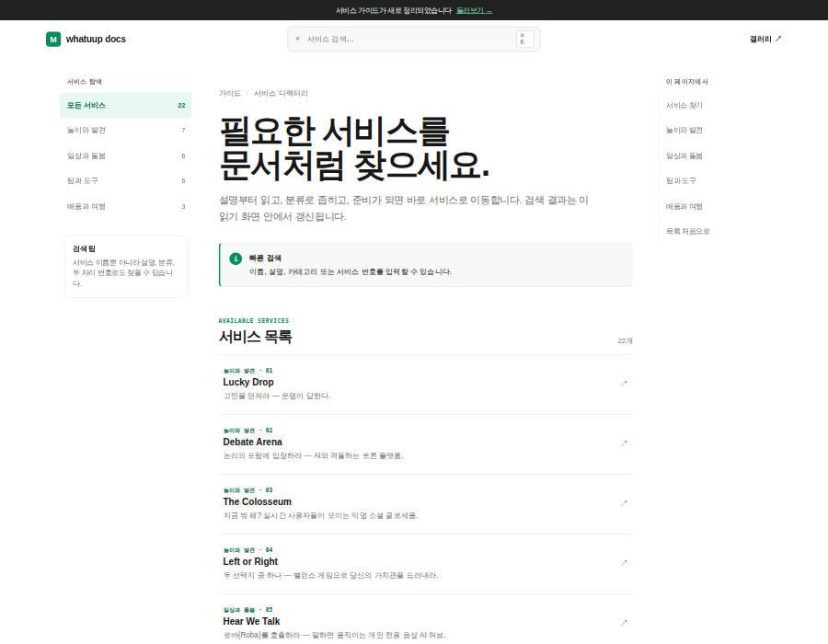Screen dimensions: 828x644
Task: Open the 갤러리 external link
Action: click(x=765, y=39)
